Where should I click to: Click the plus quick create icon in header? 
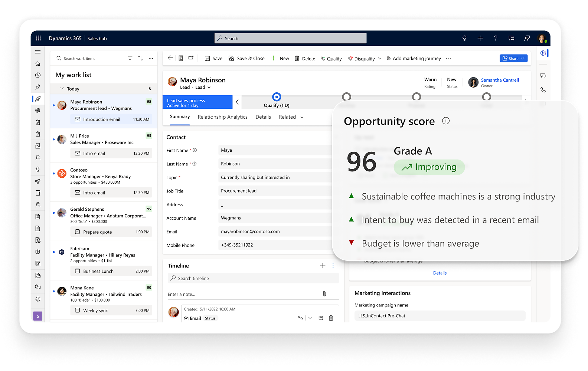click(x=480, y=38)
